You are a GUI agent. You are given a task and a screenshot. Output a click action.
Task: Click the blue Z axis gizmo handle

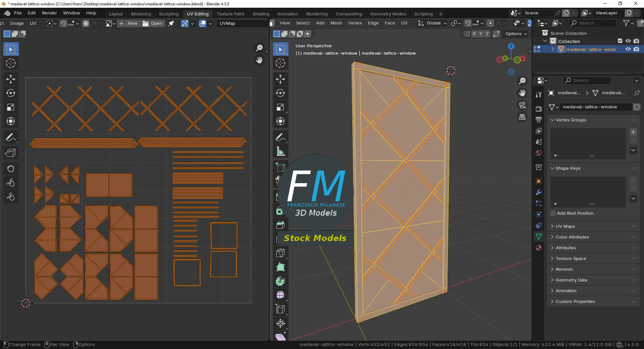pyautogui.click(x=511, y=46)
